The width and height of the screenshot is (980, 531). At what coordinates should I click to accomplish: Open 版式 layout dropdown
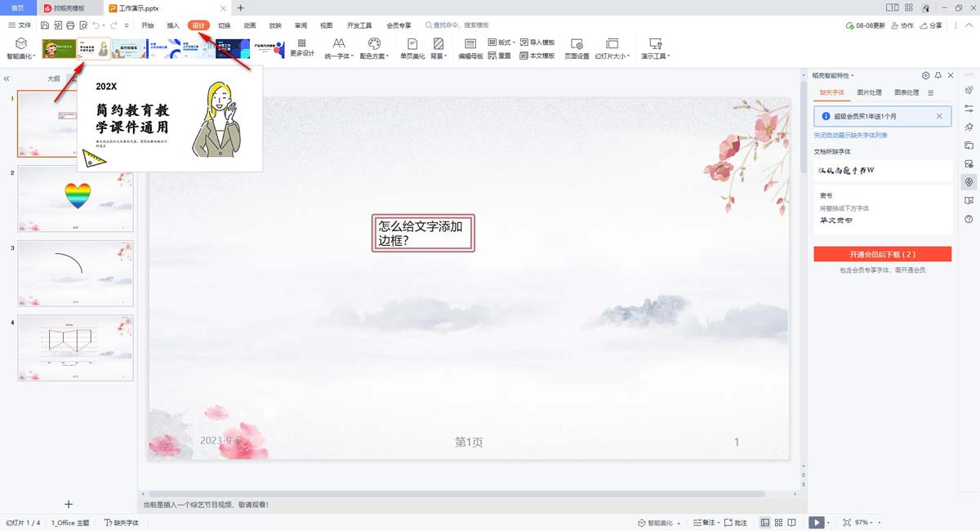coord(501,42)
